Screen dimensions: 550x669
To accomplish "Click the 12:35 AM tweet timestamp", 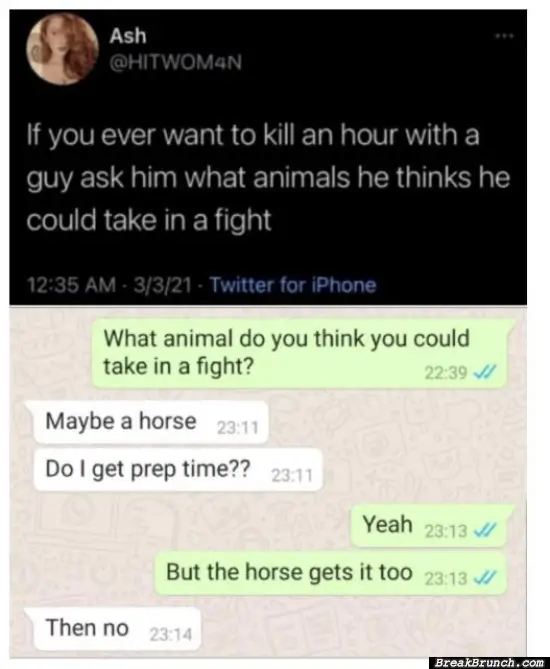I will (x=71, y=285).
